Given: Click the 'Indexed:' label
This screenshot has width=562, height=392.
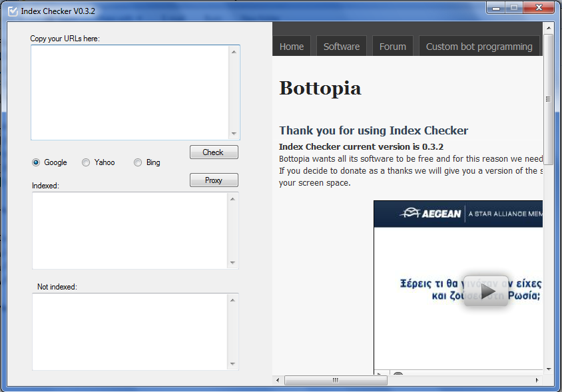Looking at the screenshot, I should 45,186.
